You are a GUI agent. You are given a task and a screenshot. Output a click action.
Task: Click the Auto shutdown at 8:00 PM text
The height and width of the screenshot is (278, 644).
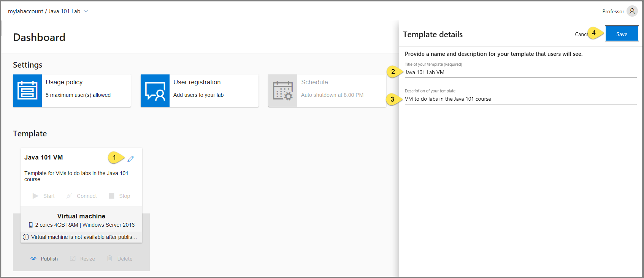[x=332, y=95]
